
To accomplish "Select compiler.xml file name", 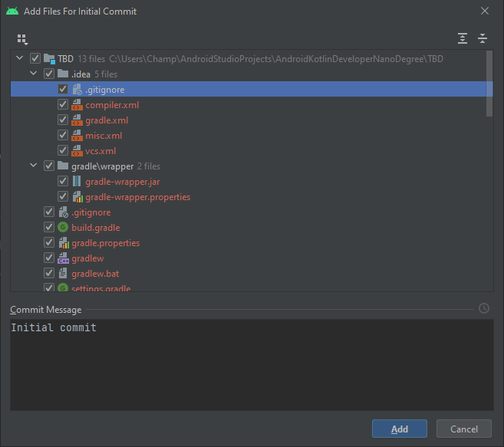I will (x=112, y=105).
